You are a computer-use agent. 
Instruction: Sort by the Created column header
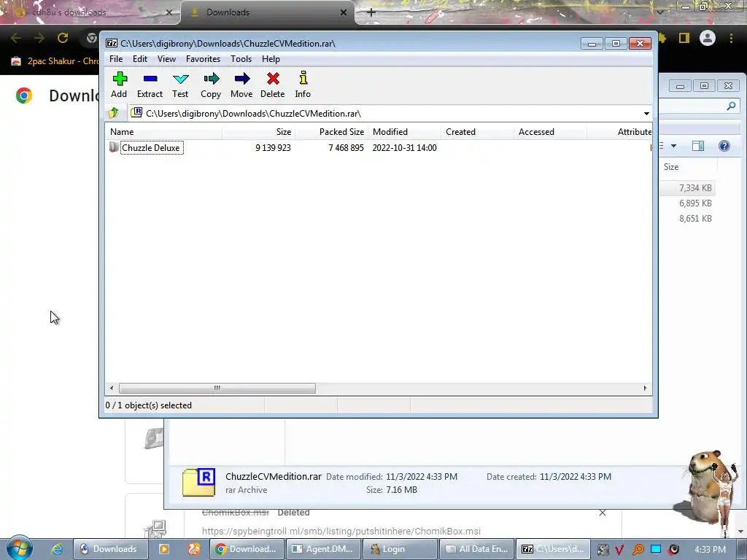(477, 132)
